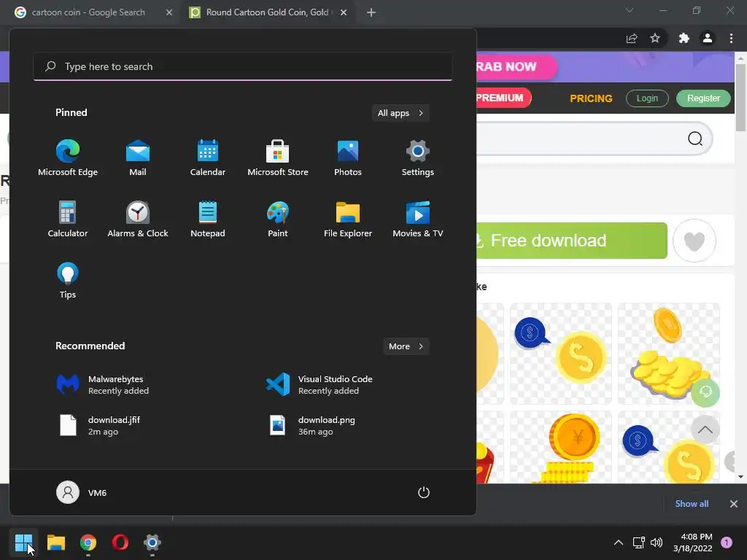The image size is (747, 560).
Task: Show hidden system tray icons
Action: tap(619, 542)
